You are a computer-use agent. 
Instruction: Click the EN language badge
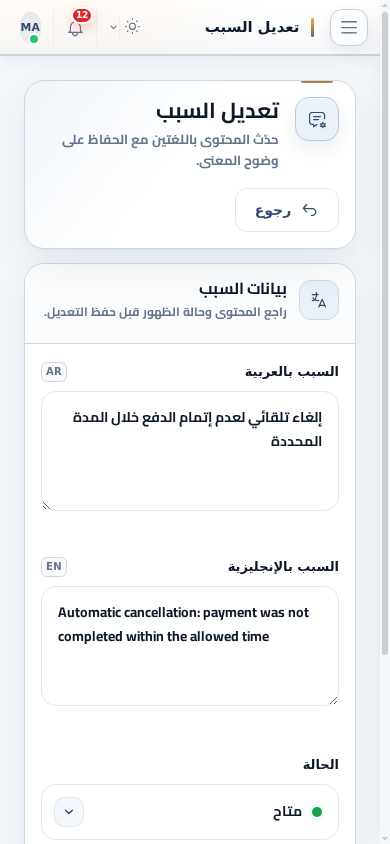pyautogui.click(x=54, y=567)
